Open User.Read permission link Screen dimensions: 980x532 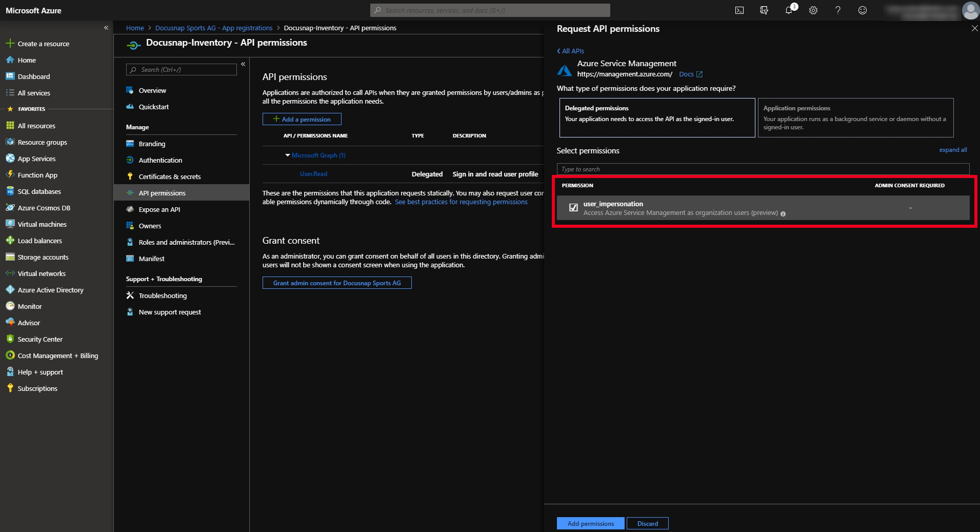pyautogui.click(x=313, y=174)
